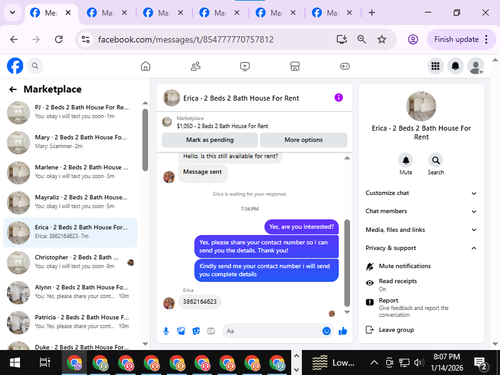Open the Friends icon in top navigation
This screenshot has width=500, height=375.
(195, 66)
